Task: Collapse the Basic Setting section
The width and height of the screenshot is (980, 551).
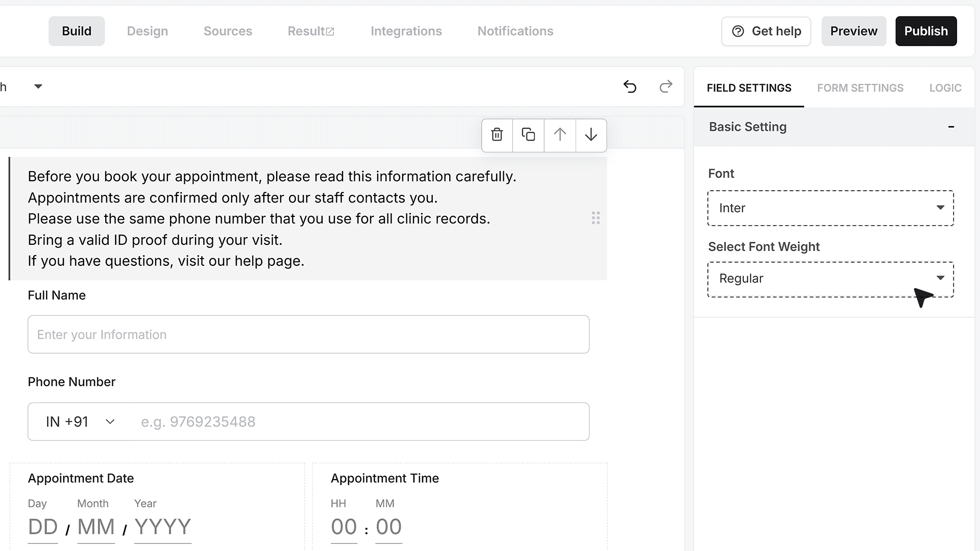Action: point(951,127)
